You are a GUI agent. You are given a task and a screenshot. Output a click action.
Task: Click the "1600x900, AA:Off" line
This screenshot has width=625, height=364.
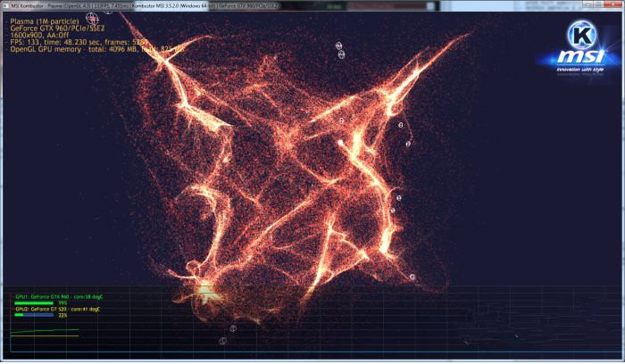39,35
